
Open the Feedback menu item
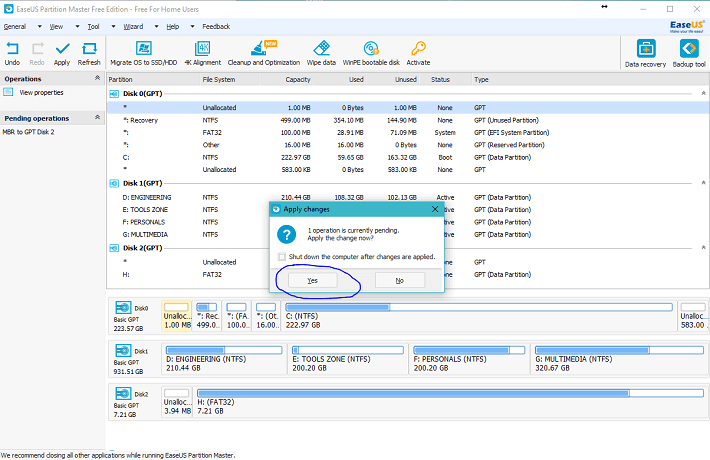216,27
